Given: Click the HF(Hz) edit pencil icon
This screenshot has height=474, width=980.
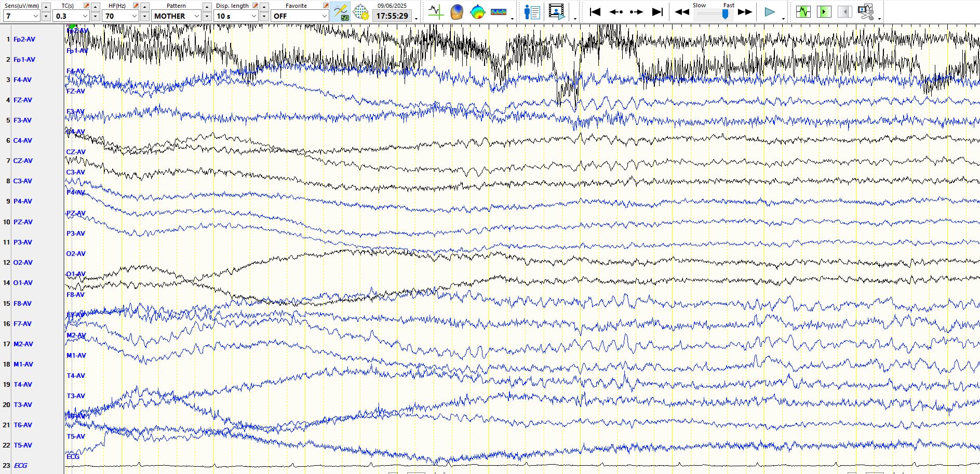Looking at the screenshot, I should [136, 6].
